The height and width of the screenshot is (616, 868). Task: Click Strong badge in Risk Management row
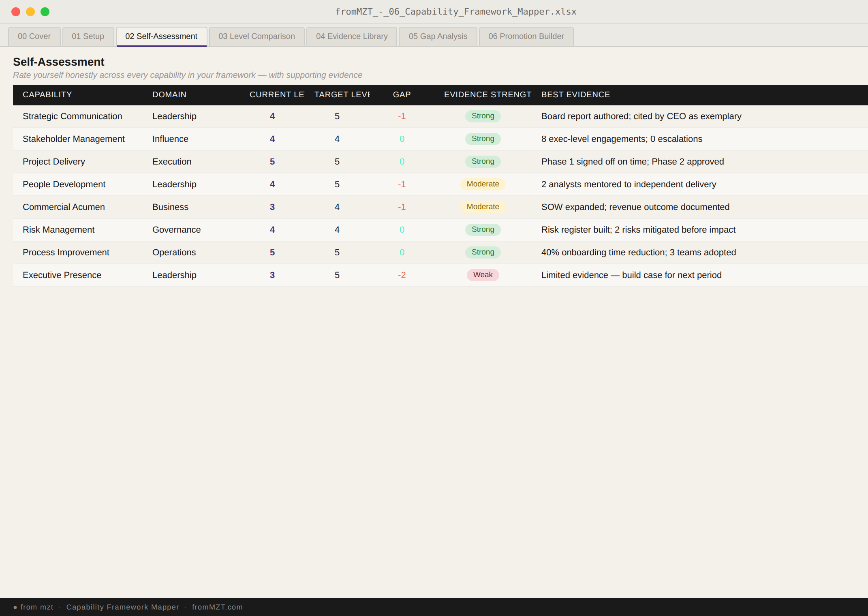483,229
